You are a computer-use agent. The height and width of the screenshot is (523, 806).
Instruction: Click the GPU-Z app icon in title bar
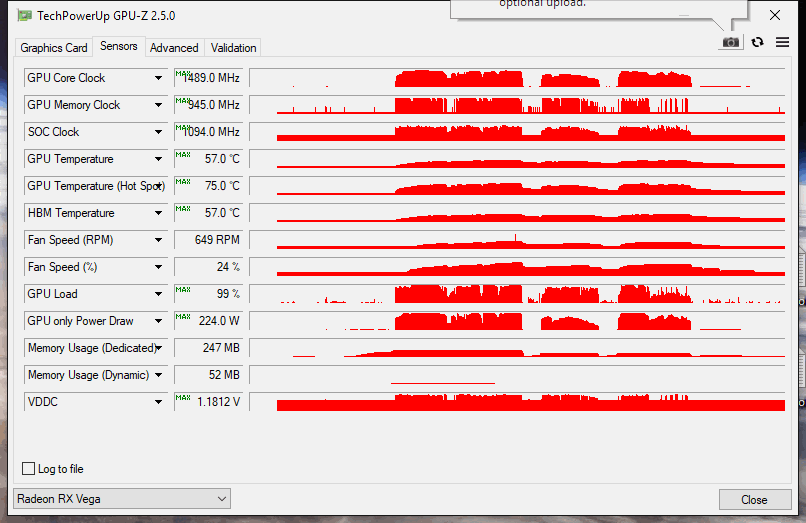point(24,15)
